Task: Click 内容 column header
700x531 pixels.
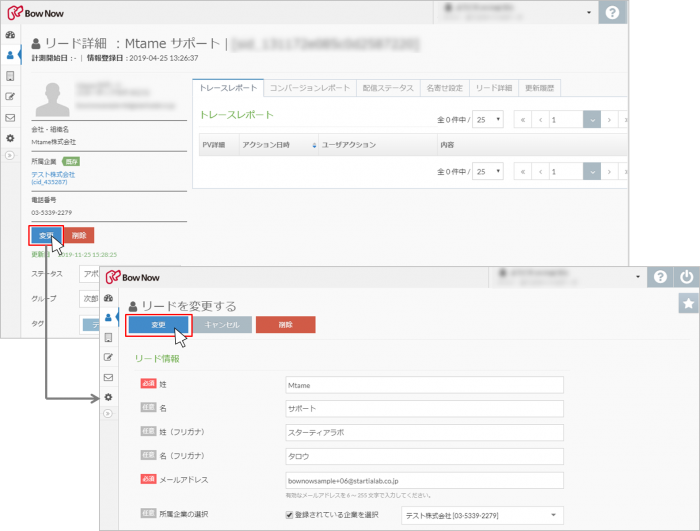Action: coord(532,145)
